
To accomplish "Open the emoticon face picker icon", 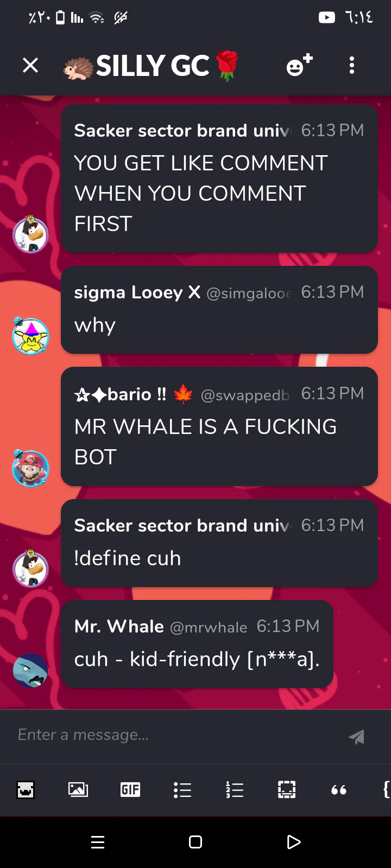I will tap(26, 790).
